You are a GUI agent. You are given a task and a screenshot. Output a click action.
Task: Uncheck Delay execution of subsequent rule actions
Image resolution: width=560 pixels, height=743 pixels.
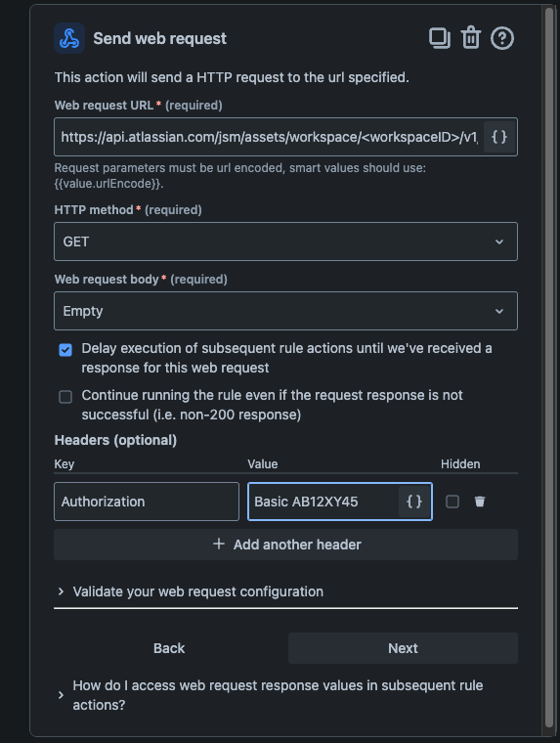click(x=65, y=350)
